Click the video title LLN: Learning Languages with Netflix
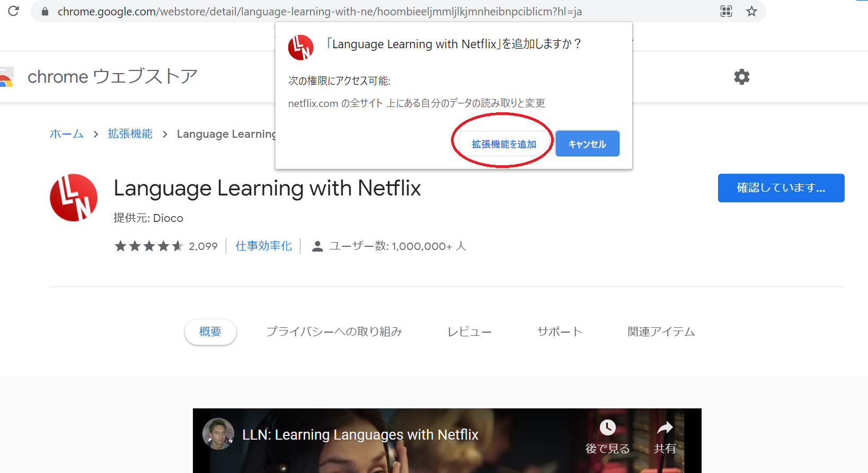Screen dimensions: 868x473 coord(360,435)
